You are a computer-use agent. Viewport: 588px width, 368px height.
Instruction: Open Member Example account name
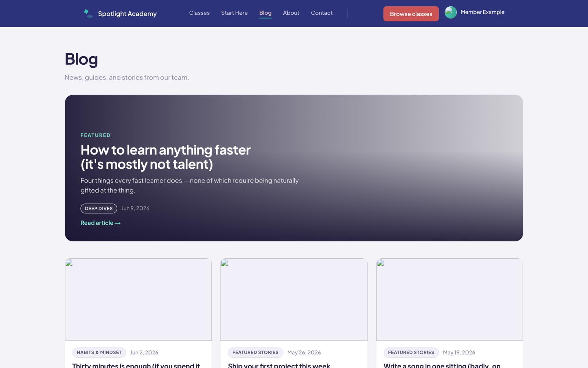(482, 12)
